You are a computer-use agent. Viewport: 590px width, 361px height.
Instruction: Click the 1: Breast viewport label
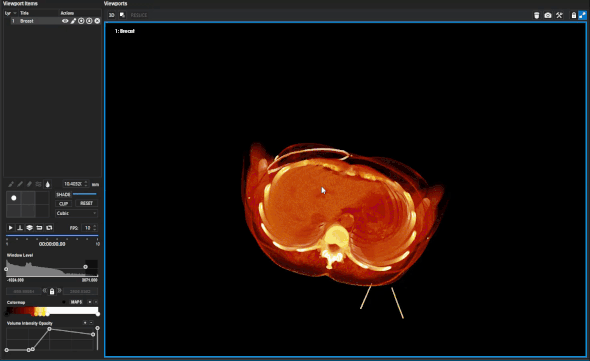pos(125,31)
